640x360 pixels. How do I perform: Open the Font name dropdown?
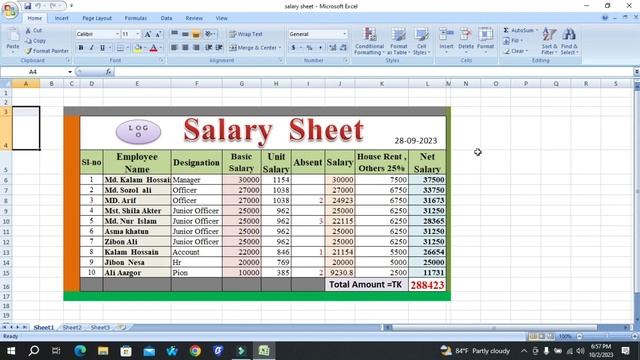118,34
